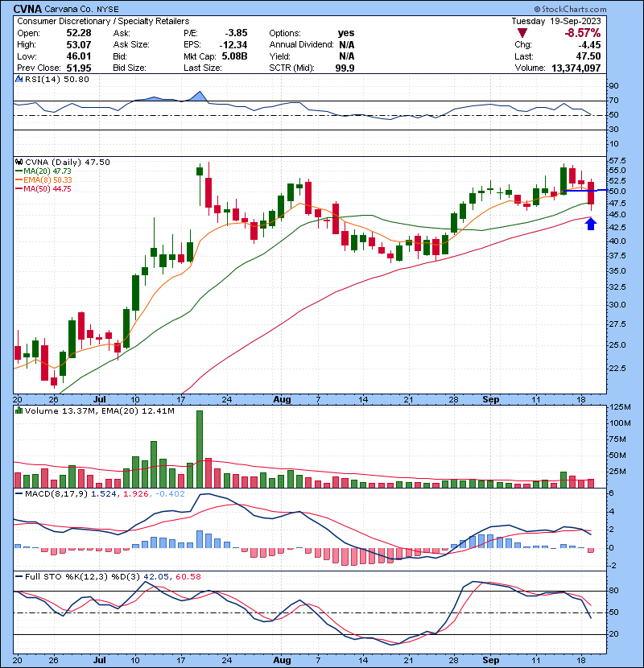Image resolution: width=644 pixels, height=668 pixels.
Task: Click the RSI(14) line chart icon
Action: tap(19, 79)
